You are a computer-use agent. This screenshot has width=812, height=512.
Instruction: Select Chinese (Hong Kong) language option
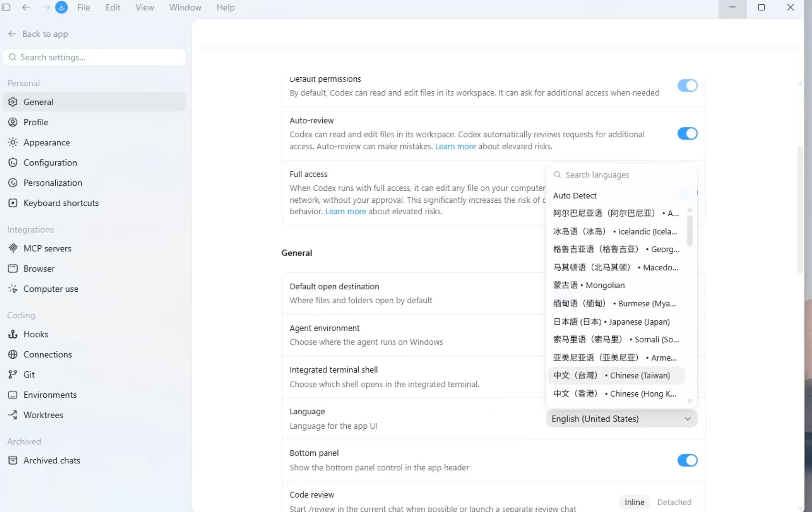[616, 394]
